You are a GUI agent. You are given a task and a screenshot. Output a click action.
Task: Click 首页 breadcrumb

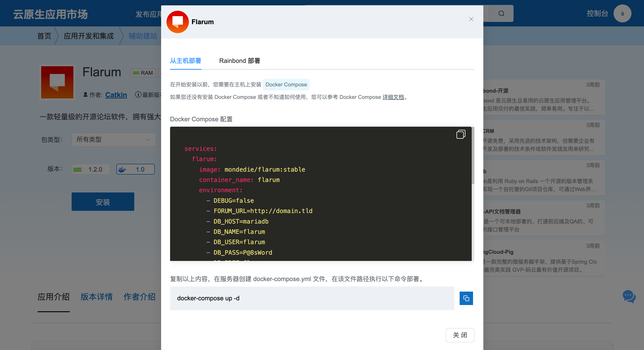click(44, 36)
